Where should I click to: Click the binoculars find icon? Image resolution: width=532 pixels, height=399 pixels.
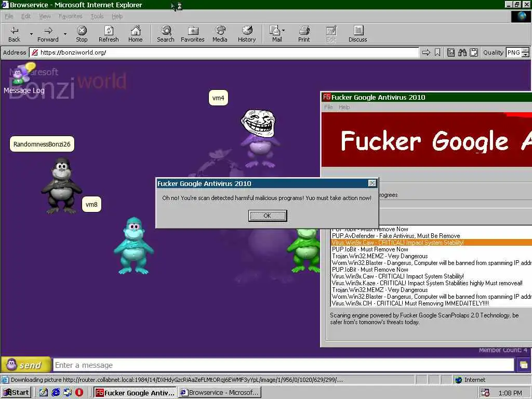[462, 52]
